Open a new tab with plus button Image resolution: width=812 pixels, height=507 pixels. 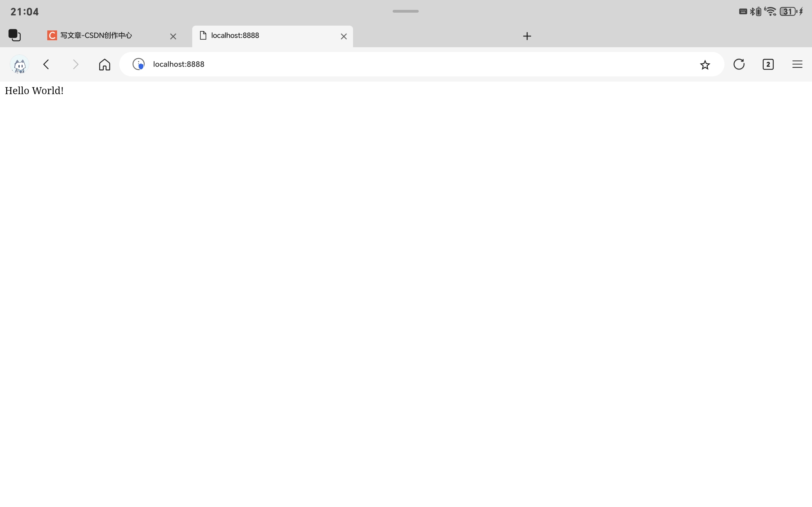[527, 36]
